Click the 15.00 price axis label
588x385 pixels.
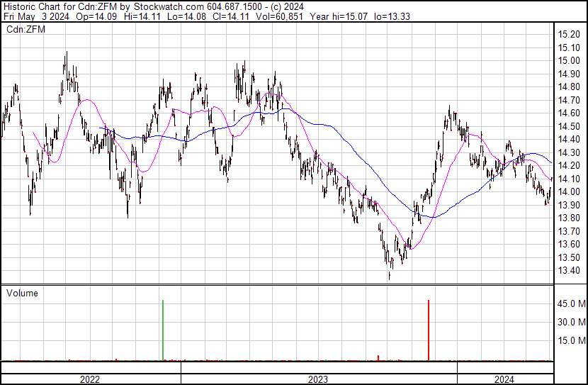pyautogui.click(x=569, y=61)
